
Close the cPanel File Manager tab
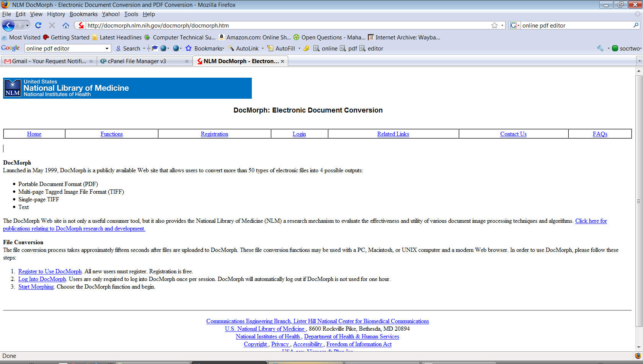[187, 61]
